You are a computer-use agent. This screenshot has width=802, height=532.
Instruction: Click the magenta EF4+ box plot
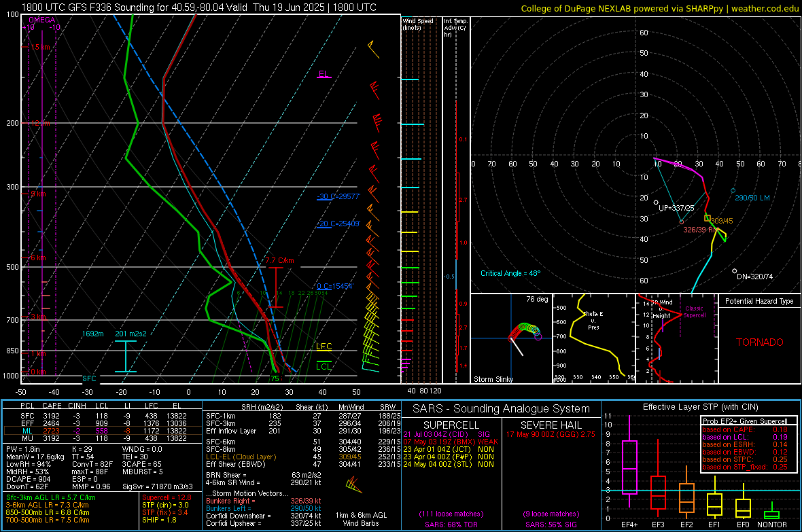(629, 463)
